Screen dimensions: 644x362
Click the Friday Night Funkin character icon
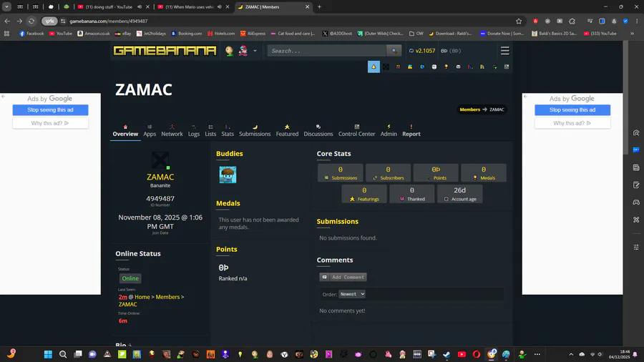[x=243, y=51]
